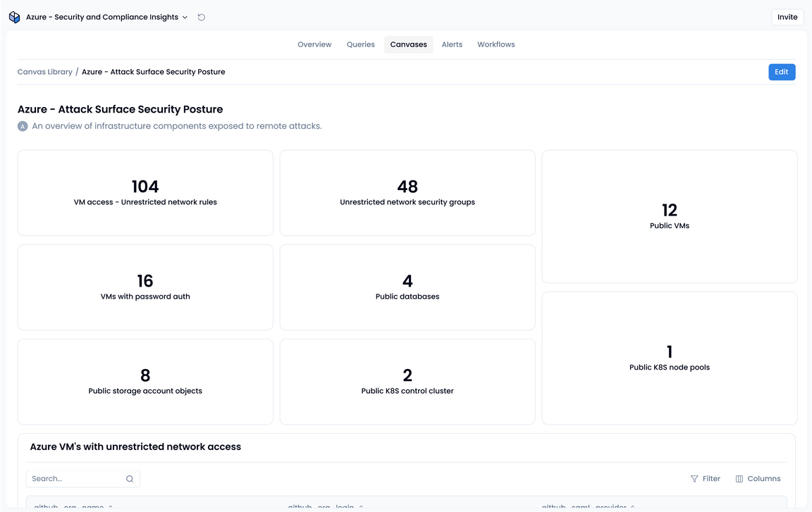Click the blue Edit button
The image size is (812, 512).
pos(782,72)
